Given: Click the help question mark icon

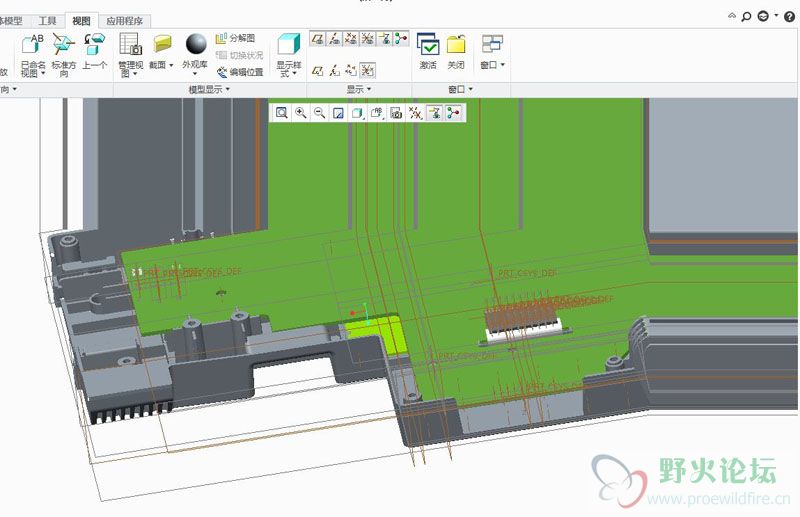Looking at the screenshot, I should 789,16.
